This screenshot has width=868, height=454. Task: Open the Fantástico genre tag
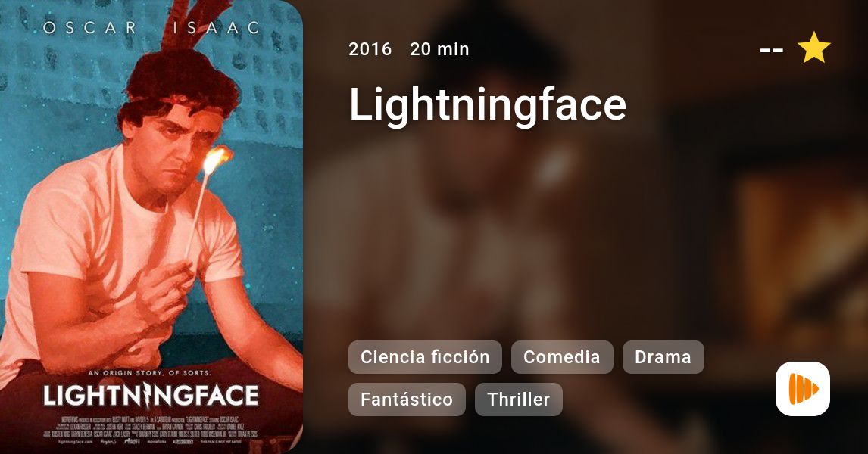[x=407, y=400]
